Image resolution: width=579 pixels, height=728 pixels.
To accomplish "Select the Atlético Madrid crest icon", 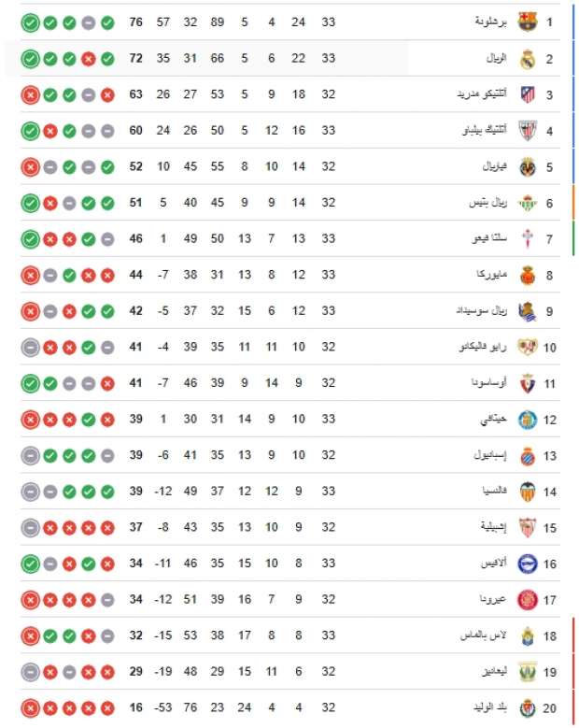I will coord(528,94).
